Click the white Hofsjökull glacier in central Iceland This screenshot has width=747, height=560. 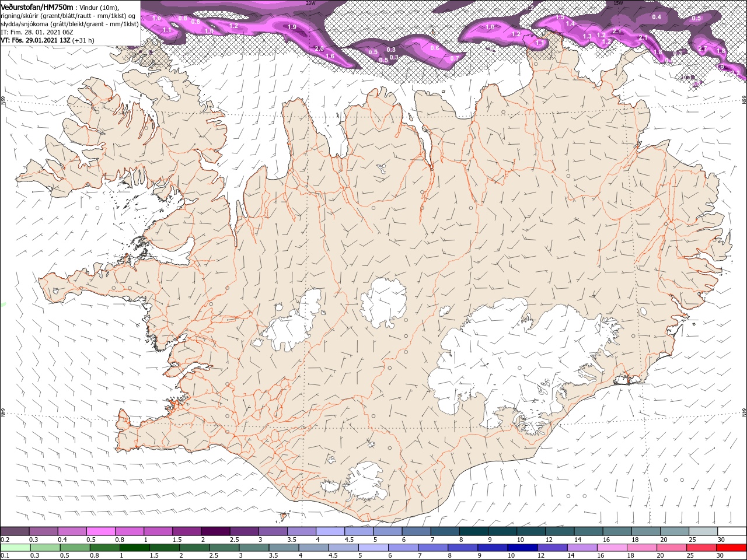click(383, 303)
